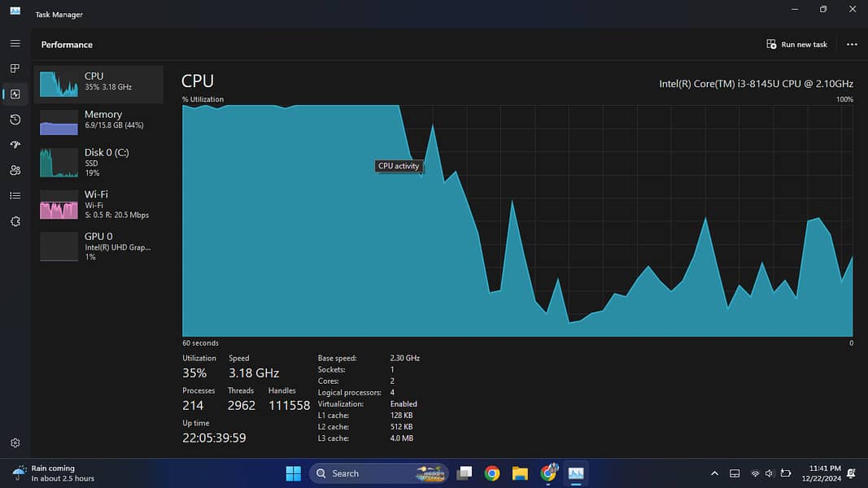Select the GPU 0 performance item
Screen dimensions: 868x488
pos(98,246)
